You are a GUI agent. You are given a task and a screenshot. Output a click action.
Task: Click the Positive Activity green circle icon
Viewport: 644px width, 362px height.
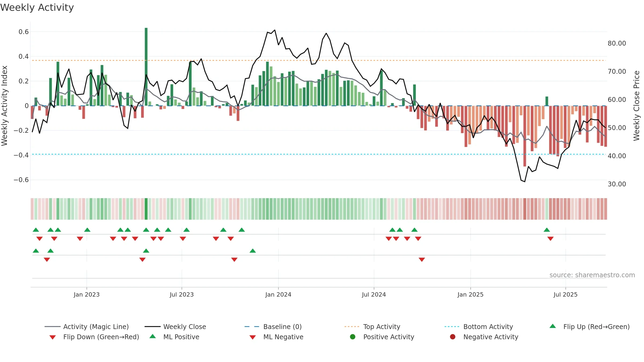coord(353,337)
